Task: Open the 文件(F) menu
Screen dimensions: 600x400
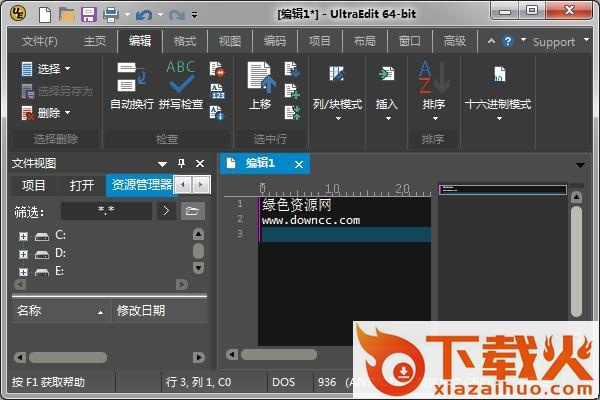Action: click(40, 41)
